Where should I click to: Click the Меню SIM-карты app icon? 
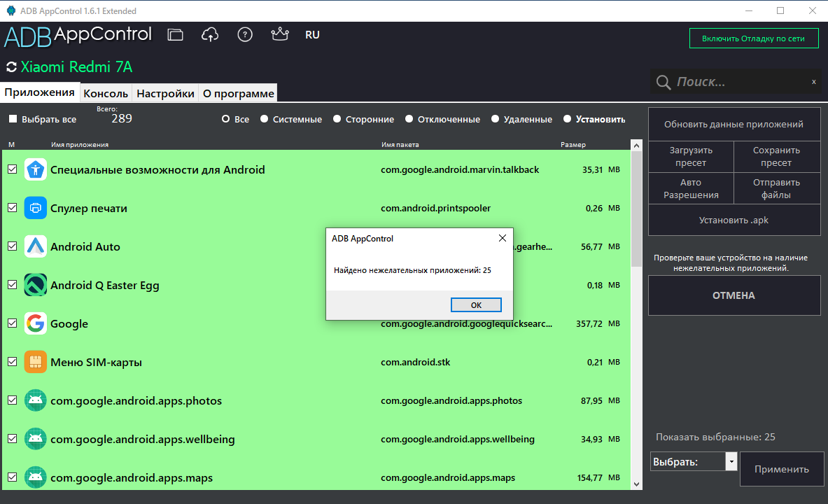(36, 363)
